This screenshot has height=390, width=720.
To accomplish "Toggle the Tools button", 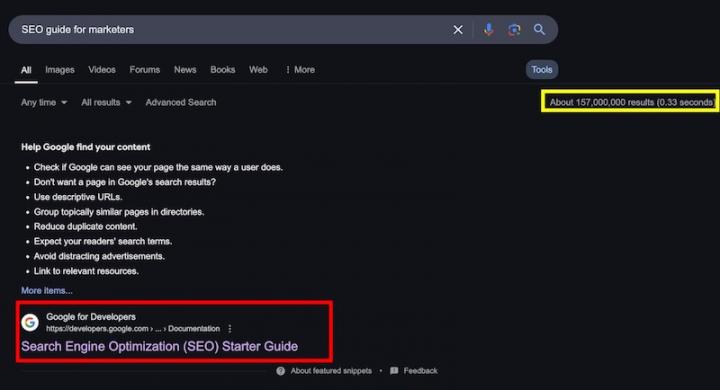I will click(x=542, y=70).
